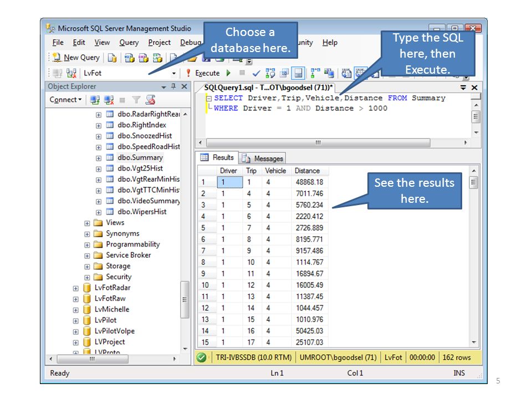The image size is (532, 399).
Task: Click the Change Connection icon beside database box
Action: pos(71,73)
